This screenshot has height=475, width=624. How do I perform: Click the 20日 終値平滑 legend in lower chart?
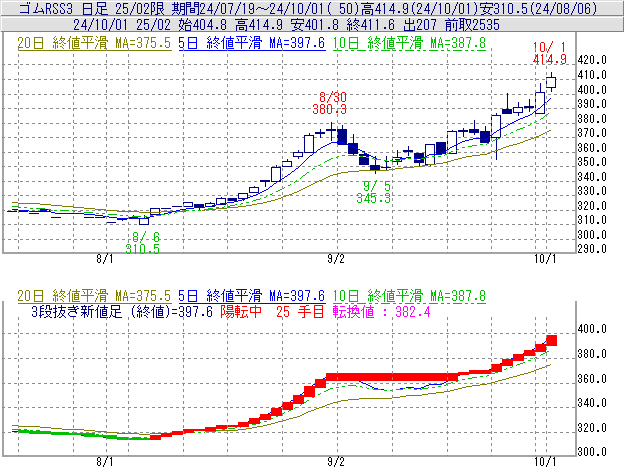[94, 296]
